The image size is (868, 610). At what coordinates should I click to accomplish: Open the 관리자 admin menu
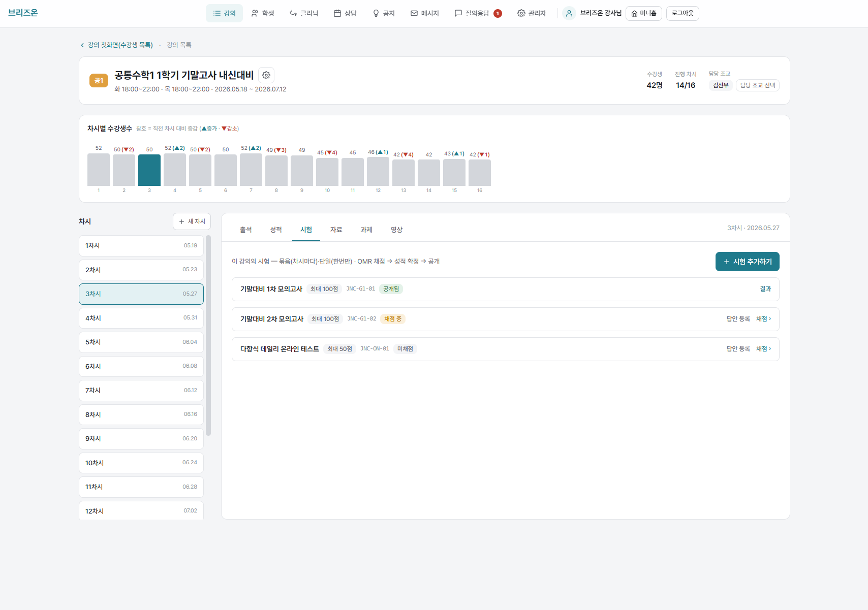tap(532, 13)
